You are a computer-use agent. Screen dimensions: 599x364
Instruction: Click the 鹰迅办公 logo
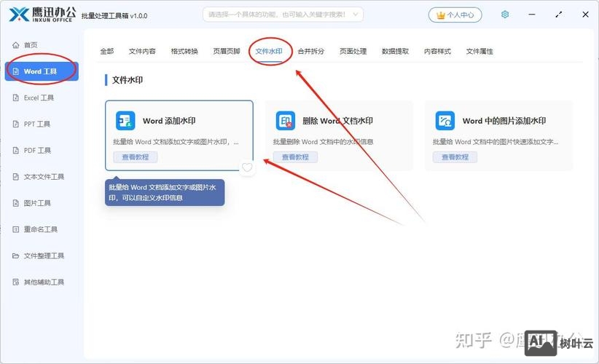(42, 15)
